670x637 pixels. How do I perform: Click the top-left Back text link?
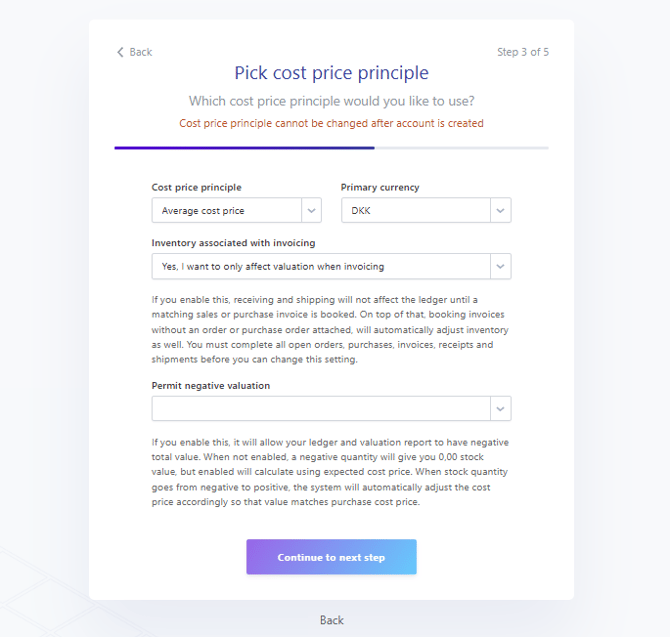(141, 52)
